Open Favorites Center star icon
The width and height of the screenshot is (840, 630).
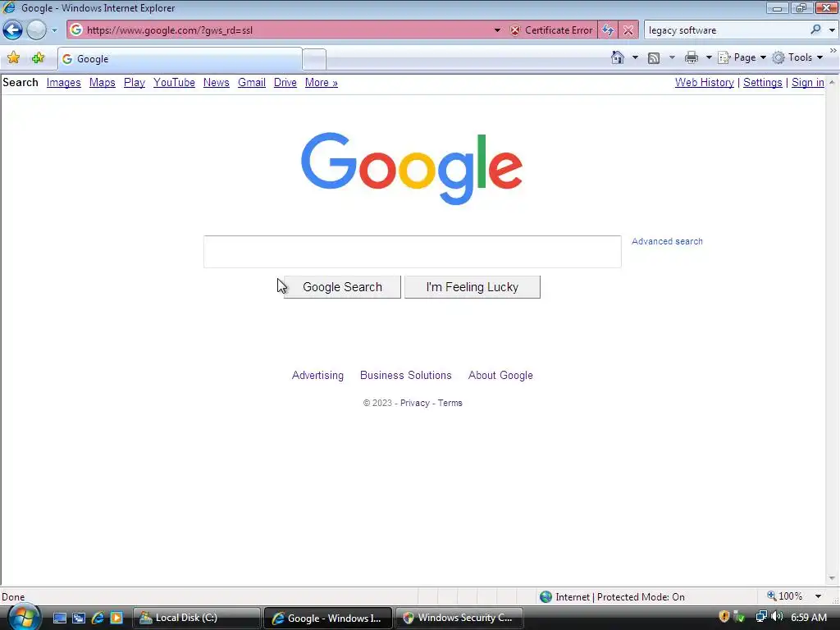(13, 58)
